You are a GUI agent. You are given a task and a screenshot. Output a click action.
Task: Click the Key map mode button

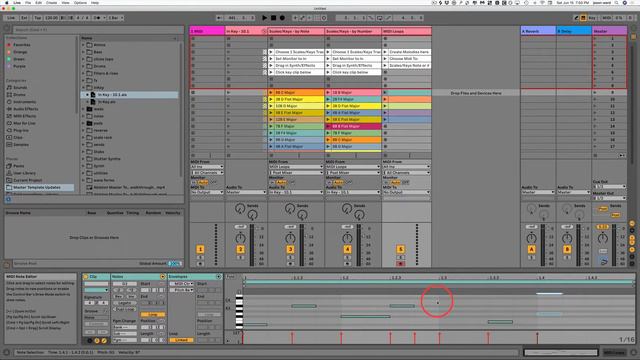[x=592, y=18]
